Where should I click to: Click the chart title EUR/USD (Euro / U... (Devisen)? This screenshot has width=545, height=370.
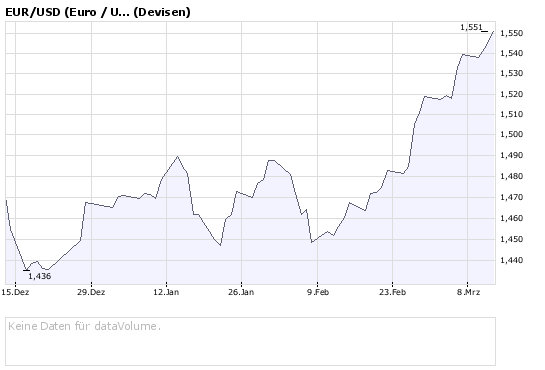click(98, 12)
